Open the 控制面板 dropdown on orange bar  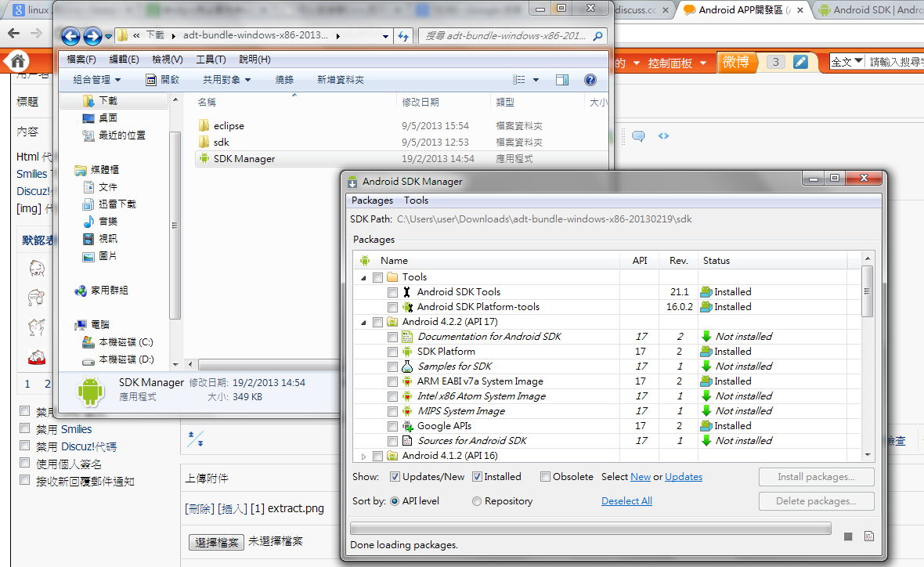[677, 63]
